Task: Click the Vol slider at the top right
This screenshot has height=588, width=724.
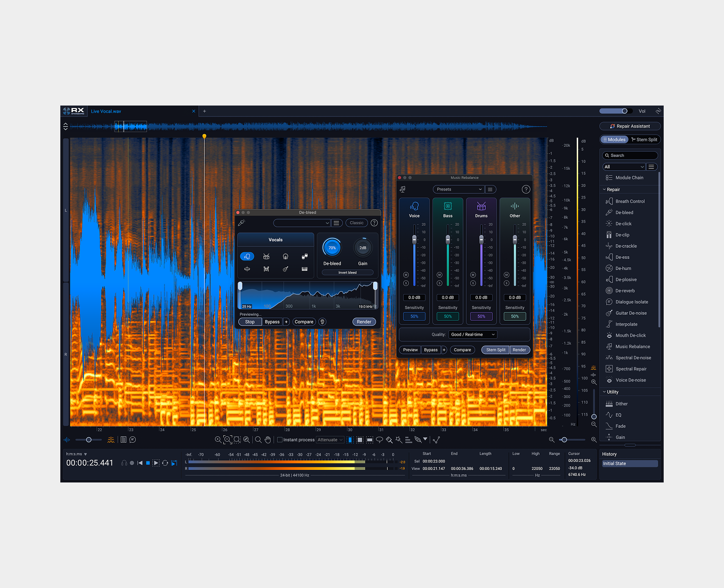Action: tap(616, 111)
